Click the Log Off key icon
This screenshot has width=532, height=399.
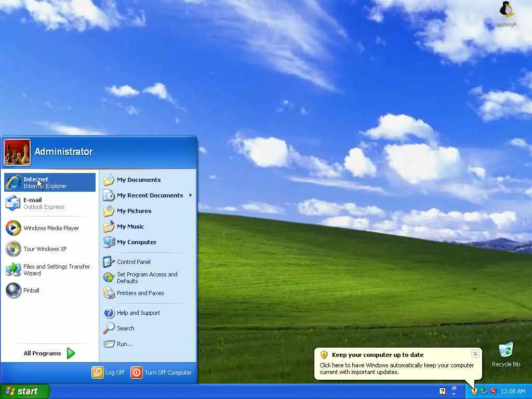coord(97,373)
